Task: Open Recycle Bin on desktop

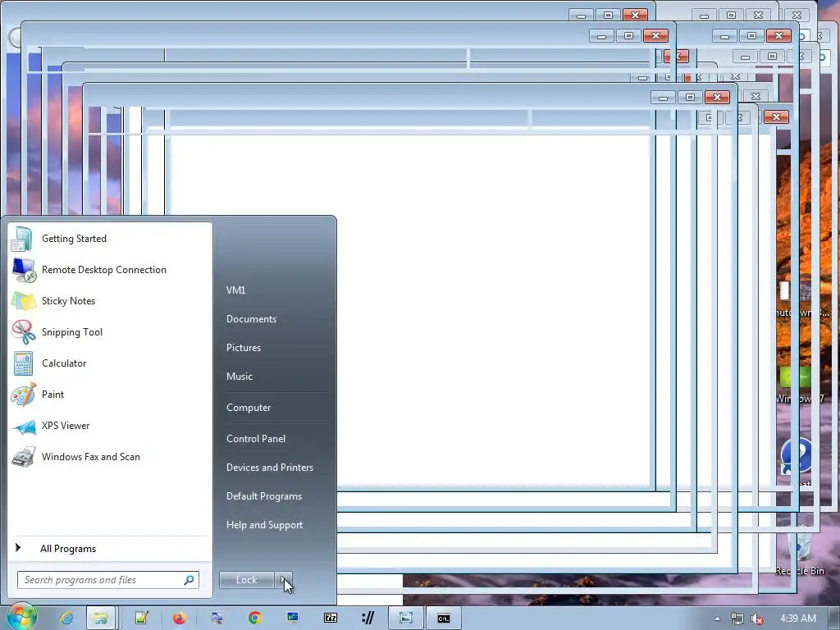Action: (x=799, y=552)
